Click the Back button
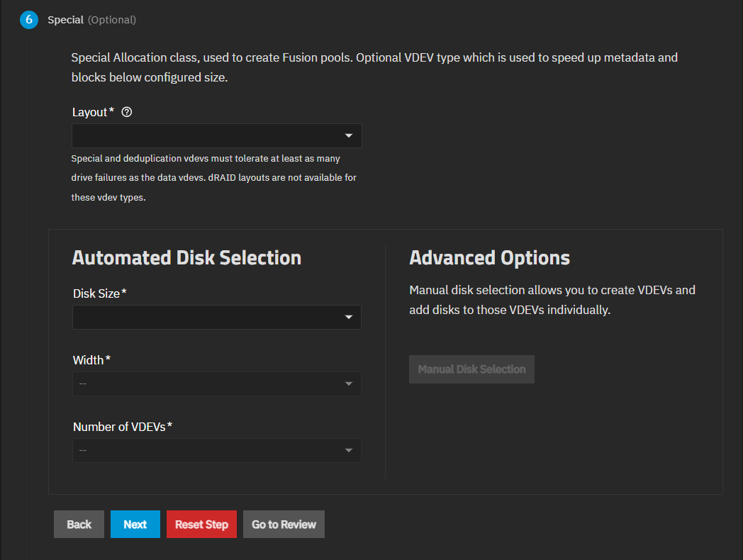This screenshot has width=743, height=560. (x=79, y=525)
